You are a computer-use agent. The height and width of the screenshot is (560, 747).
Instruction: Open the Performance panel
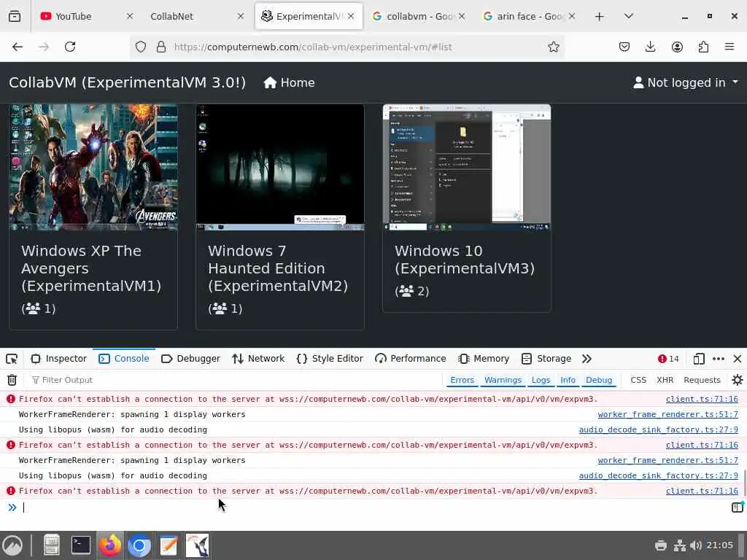click(411, 359)
